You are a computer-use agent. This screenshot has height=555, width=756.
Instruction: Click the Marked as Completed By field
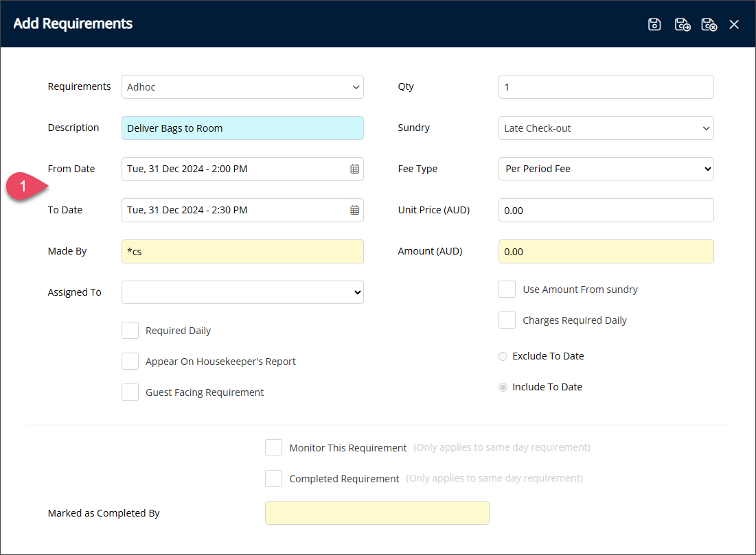pos(377,513)
